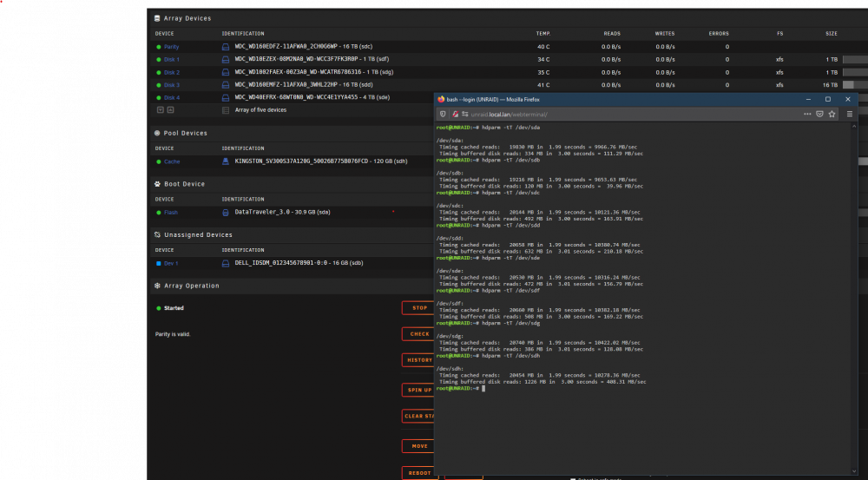Click the Disk 3 size 16 TB value
This screenshot has width=868, height=480.
coord(830,85)
